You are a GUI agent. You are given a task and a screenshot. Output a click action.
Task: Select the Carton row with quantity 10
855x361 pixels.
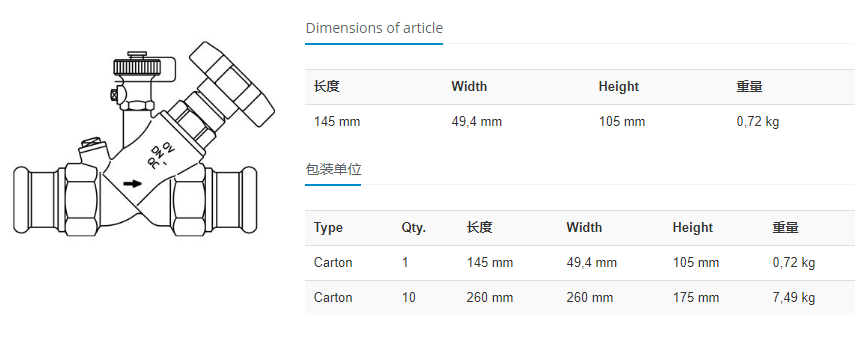(580, 298)
